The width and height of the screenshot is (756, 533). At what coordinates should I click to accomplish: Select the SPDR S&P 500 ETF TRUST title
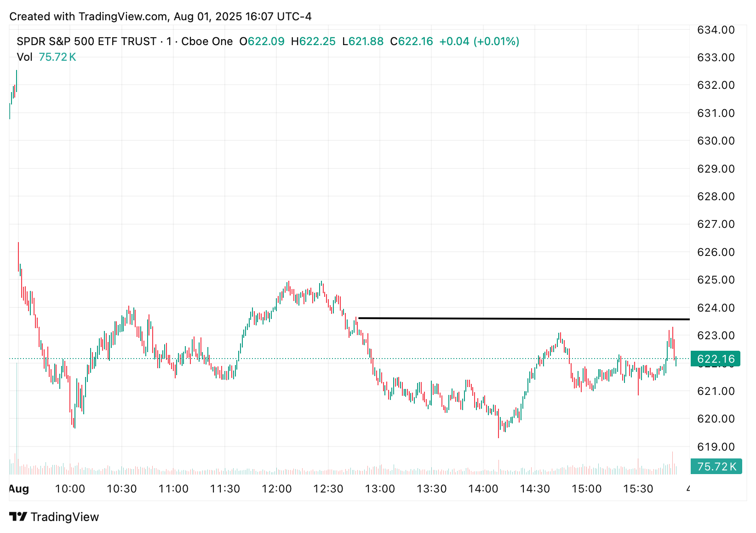86,41
